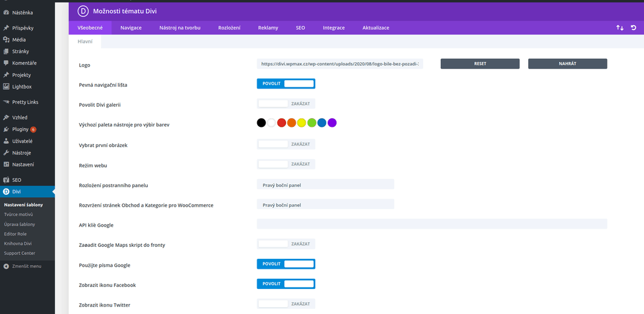644x314 pixels.
Task: Click the Uživatelé user icon
Action: point(6,141)
